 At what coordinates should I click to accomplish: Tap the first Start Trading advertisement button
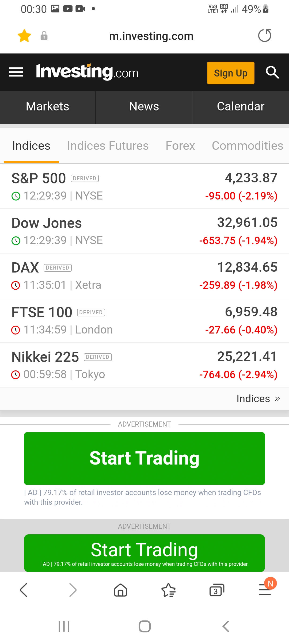coord(144,458)
